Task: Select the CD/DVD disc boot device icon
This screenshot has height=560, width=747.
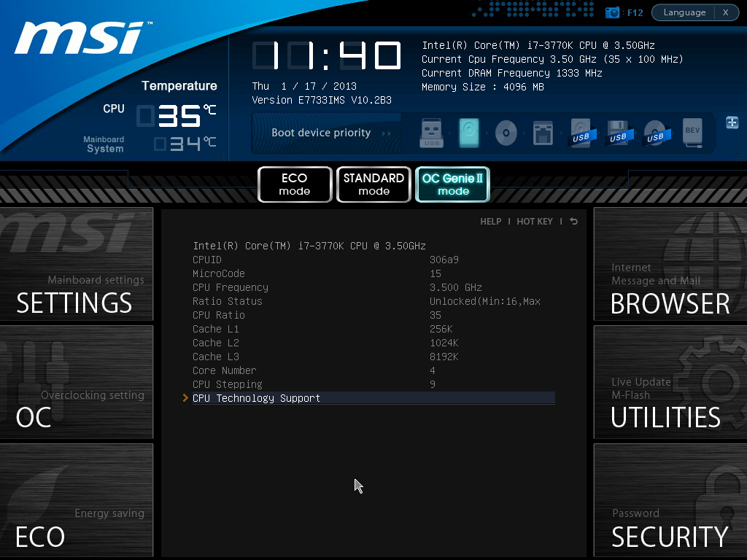Action: coord(506,133)
